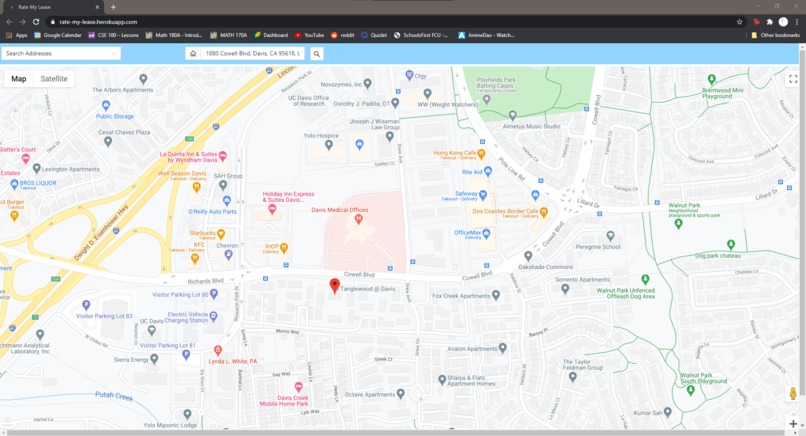Open Chrome extensions puzzle icon

pos(770,22)
